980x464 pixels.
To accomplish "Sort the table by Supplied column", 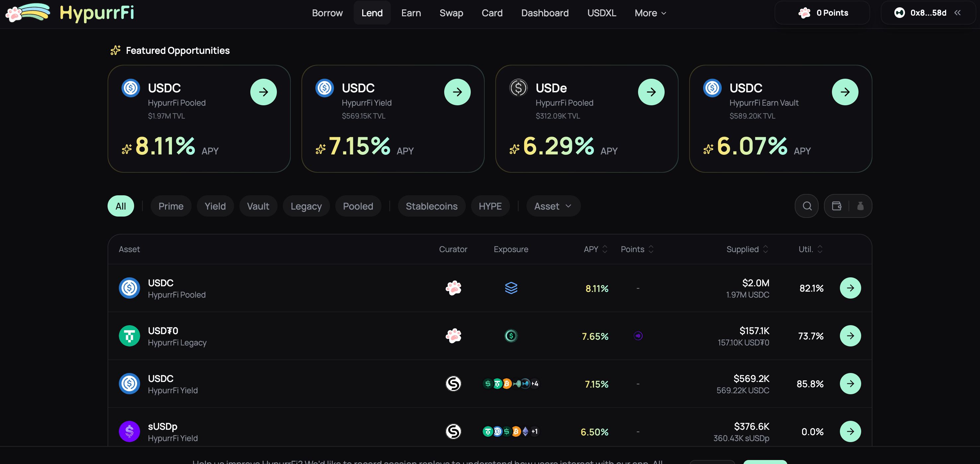I will point(747,249).
